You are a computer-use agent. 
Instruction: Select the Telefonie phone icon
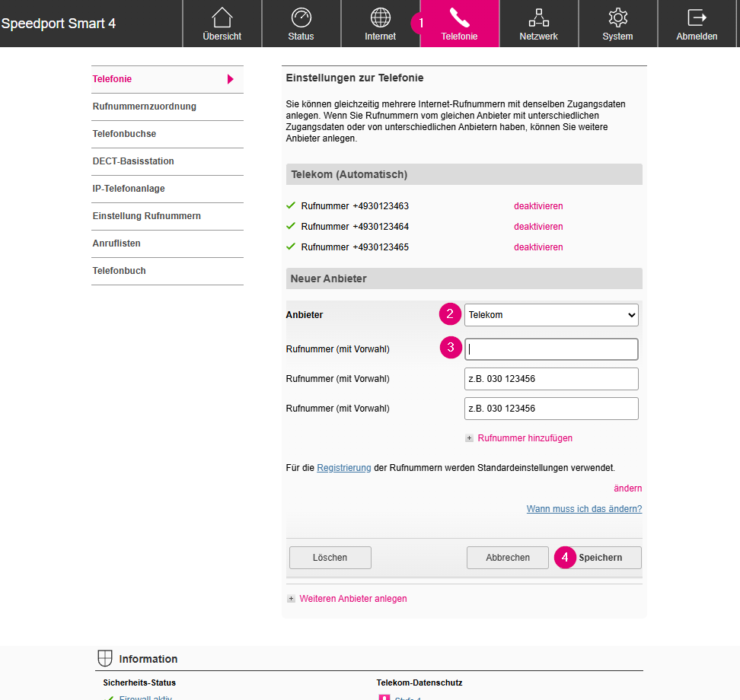pyautogui.click(x=459, y=18)
